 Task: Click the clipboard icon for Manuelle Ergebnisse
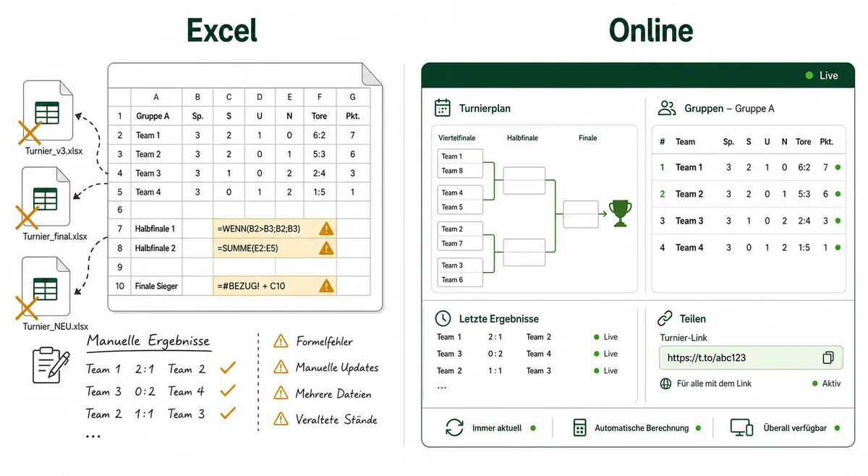(x=51, y=365)
